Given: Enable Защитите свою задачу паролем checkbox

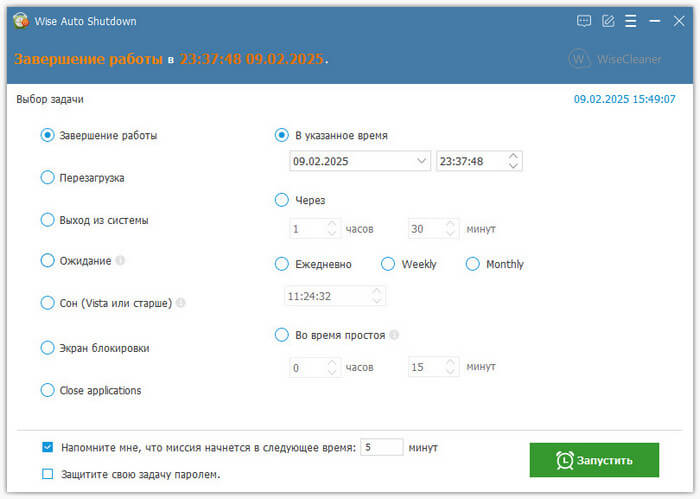Looking at the screenshot, I should [x=48, y=474].
